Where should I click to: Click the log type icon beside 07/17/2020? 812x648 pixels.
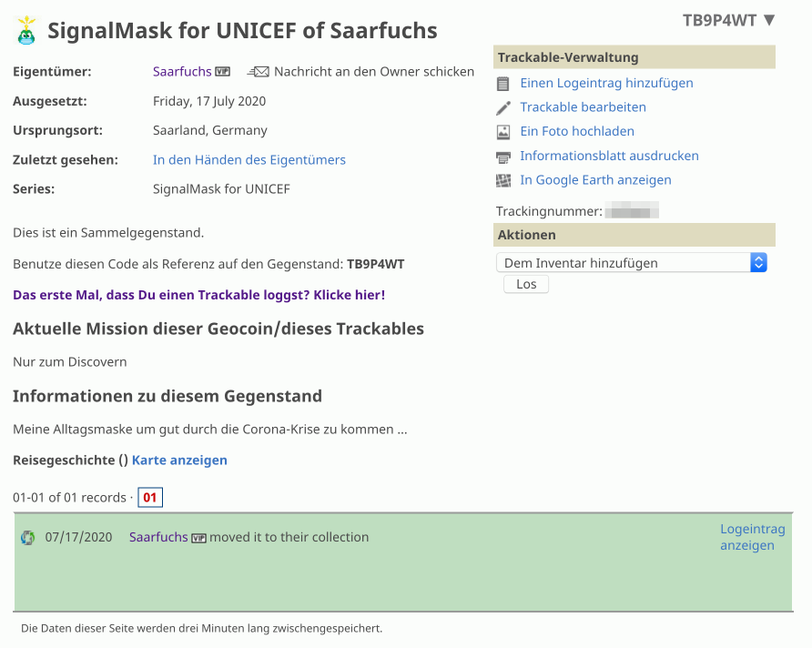point(27,538)
